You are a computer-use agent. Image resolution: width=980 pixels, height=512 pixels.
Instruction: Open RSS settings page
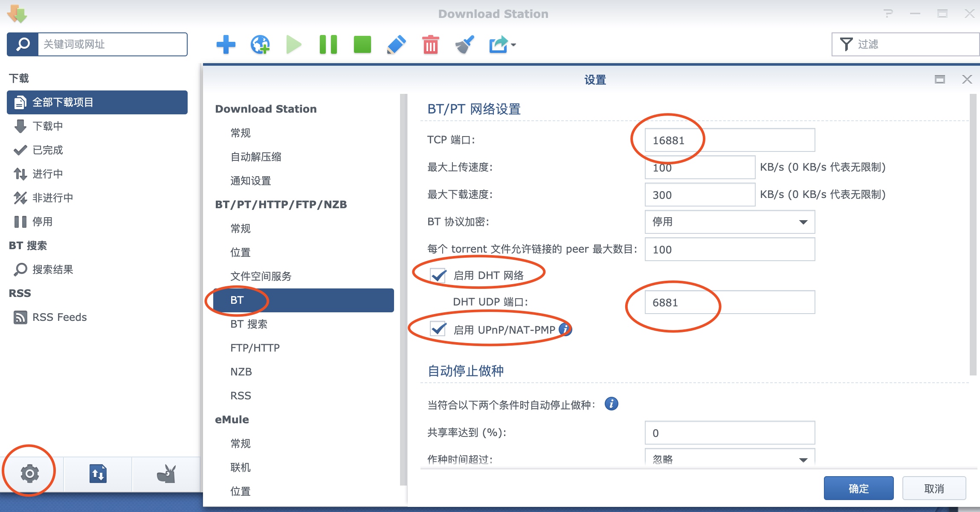[304, 396]
